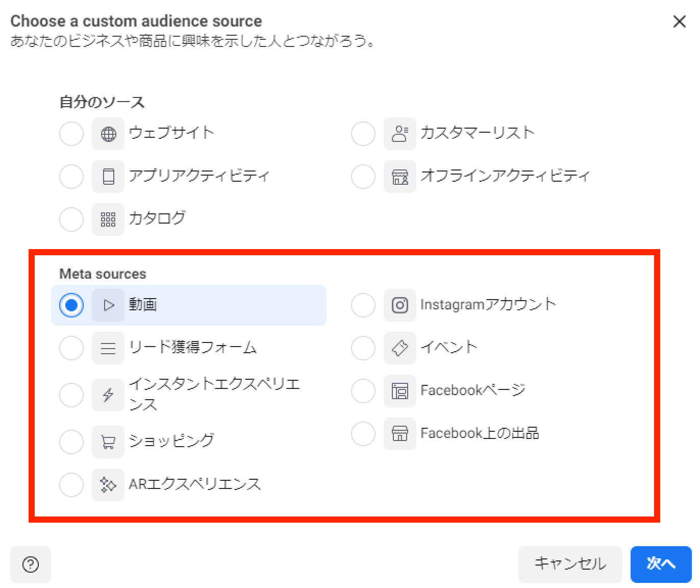
Task: Click the sparkle icon for ARエクスペリエンス
Action: tap(108, 484)
